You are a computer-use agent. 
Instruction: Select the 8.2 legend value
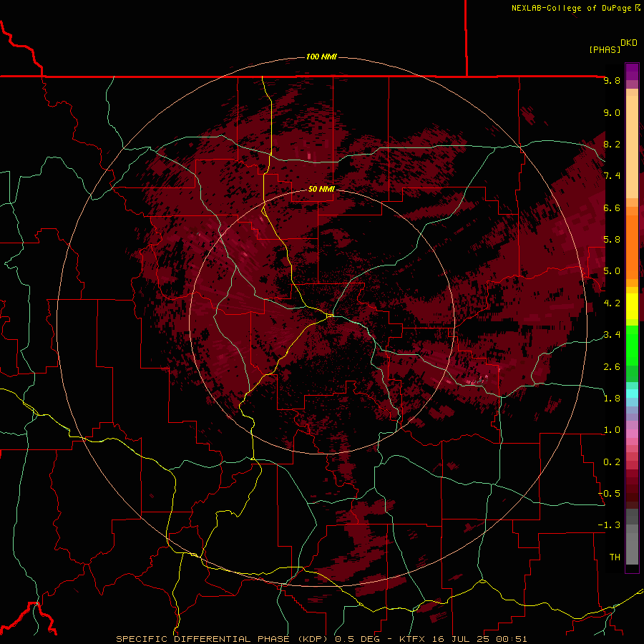pos(612,144)
